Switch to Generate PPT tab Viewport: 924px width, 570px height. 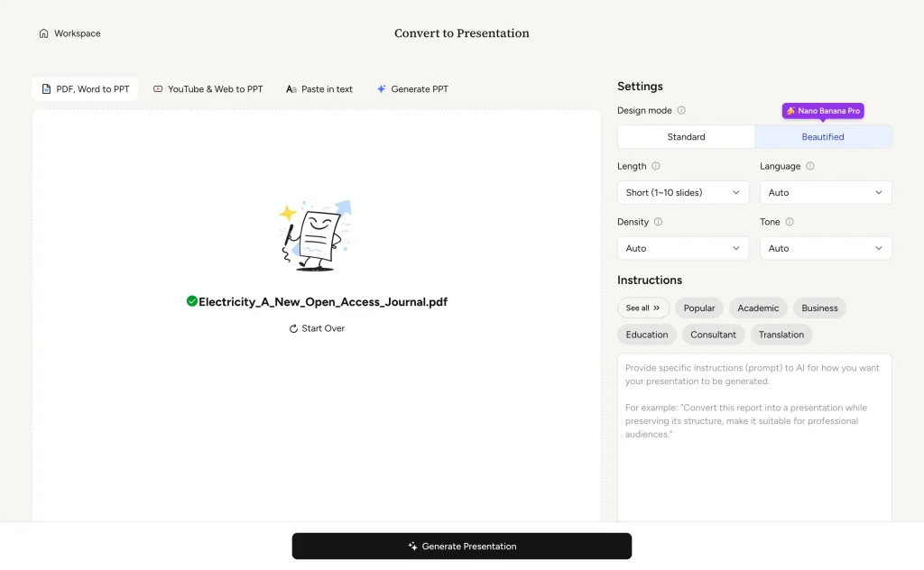pos(412,89)
